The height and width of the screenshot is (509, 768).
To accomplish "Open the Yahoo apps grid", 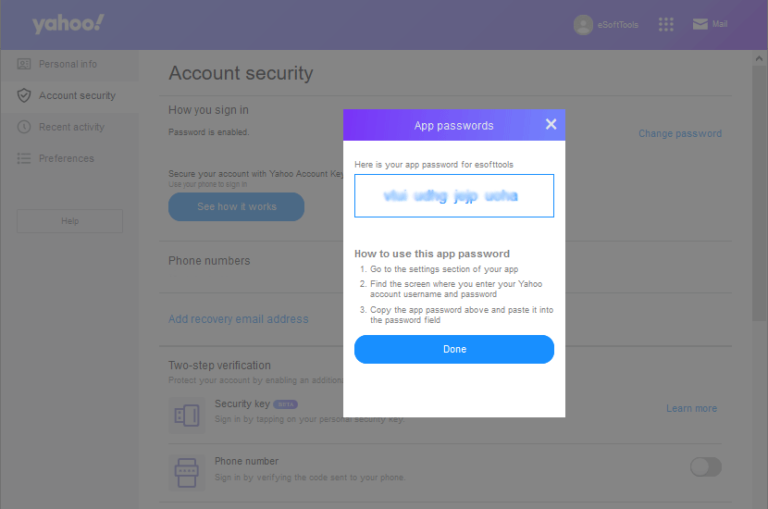I will [x=666, y=24].
